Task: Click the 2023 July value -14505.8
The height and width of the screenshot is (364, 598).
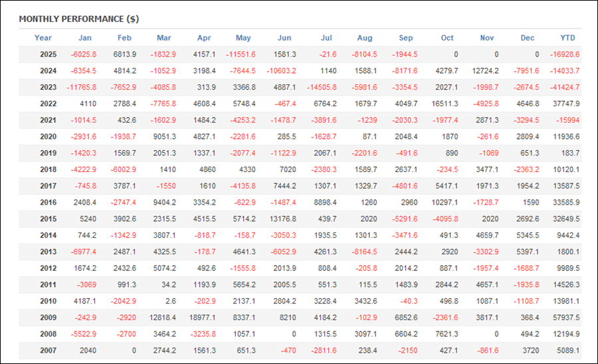Action: pos(322,87)
